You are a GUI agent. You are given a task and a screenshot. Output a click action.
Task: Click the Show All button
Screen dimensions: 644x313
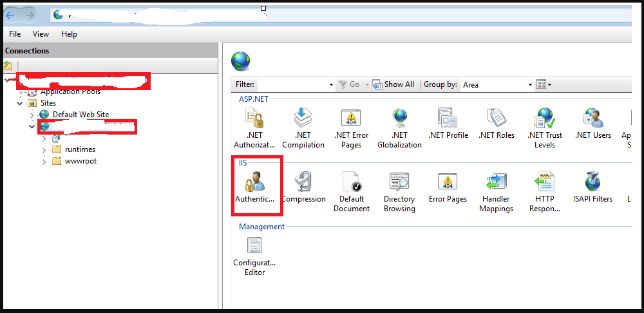click(x=393, y=84)
